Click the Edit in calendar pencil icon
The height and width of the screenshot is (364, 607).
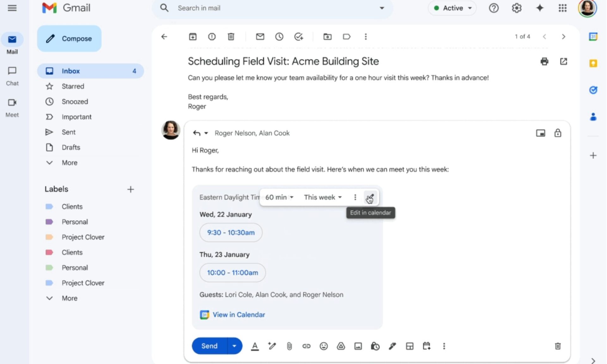[x=370, y=197]
